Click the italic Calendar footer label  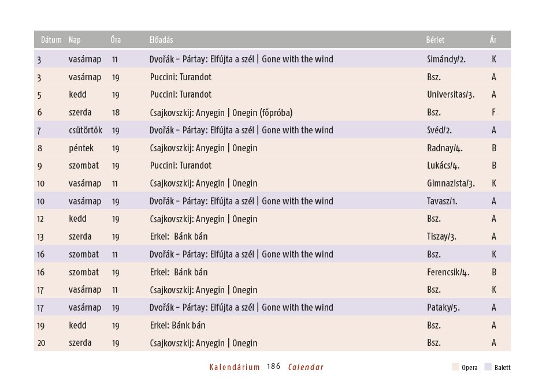(x=306, y=367)
